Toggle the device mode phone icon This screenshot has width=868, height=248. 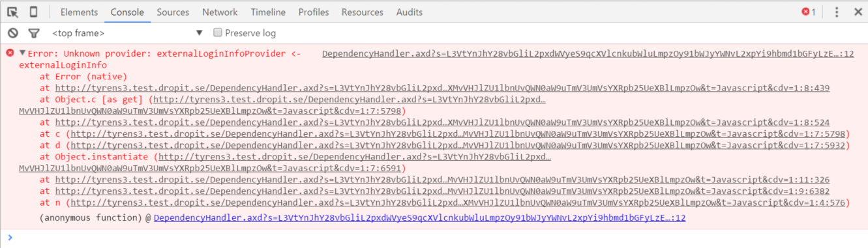[x=33, y=12]
